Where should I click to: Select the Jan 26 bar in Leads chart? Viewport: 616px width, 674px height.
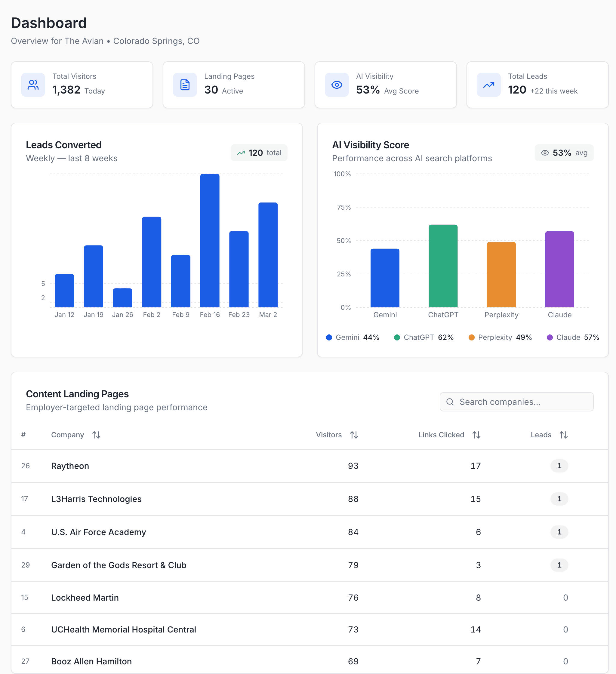(123, 298)
